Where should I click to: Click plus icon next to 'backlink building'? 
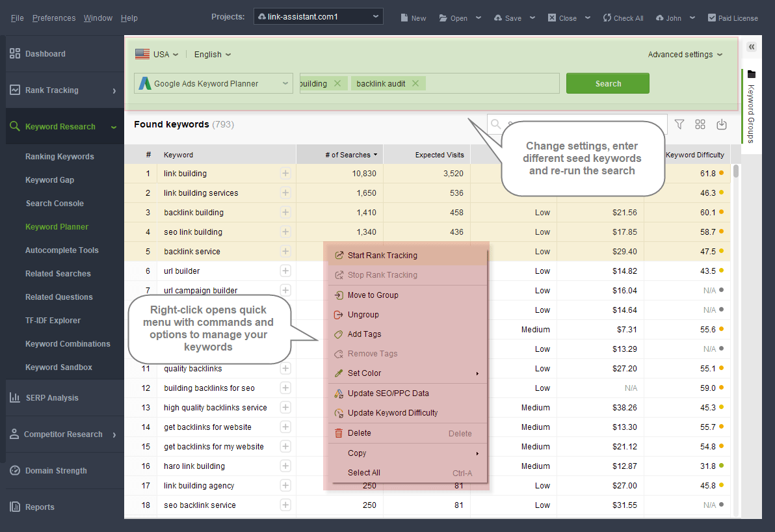point(285,212)
